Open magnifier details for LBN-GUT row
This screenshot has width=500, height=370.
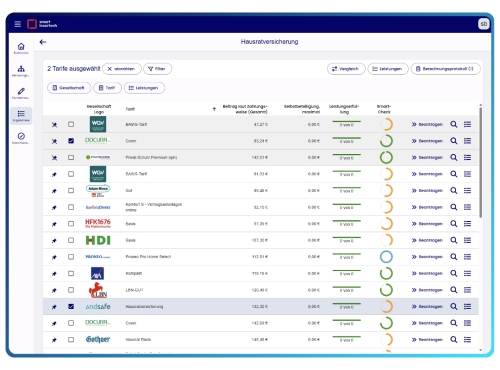click(453, 290)
